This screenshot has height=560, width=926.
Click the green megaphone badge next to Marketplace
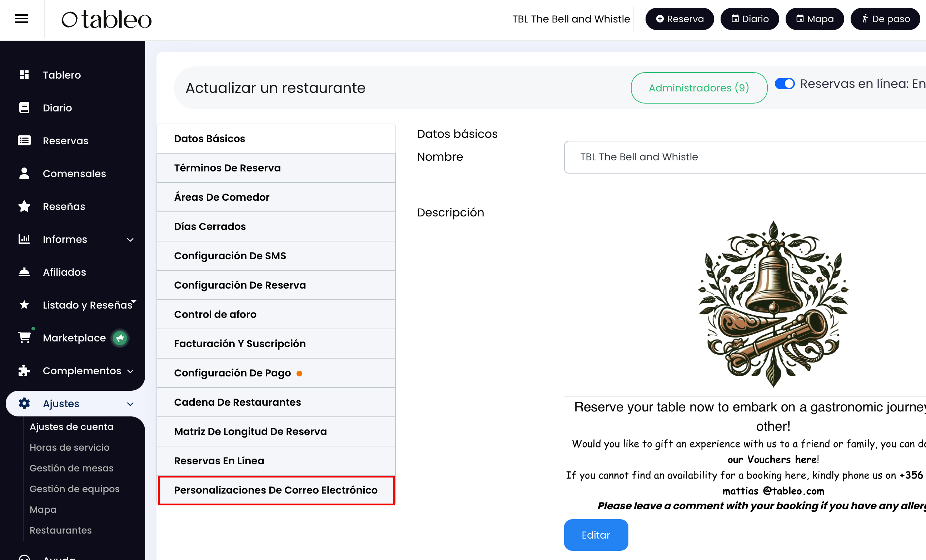pyautogui.click(x=120, y=338)
